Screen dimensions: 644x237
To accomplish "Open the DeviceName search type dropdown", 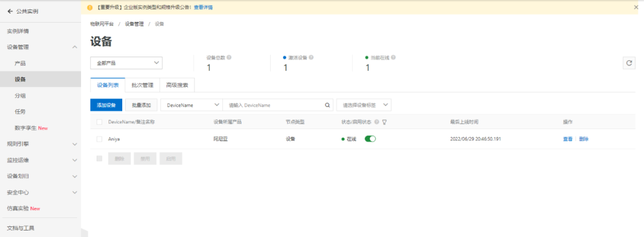I will (x=191, y=105).
